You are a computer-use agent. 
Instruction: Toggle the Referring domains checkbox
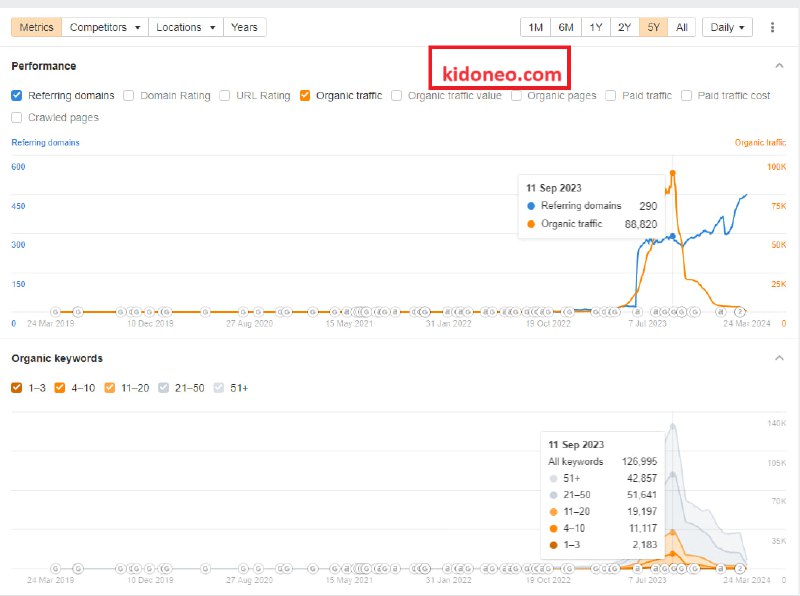(x=17, y=95)
